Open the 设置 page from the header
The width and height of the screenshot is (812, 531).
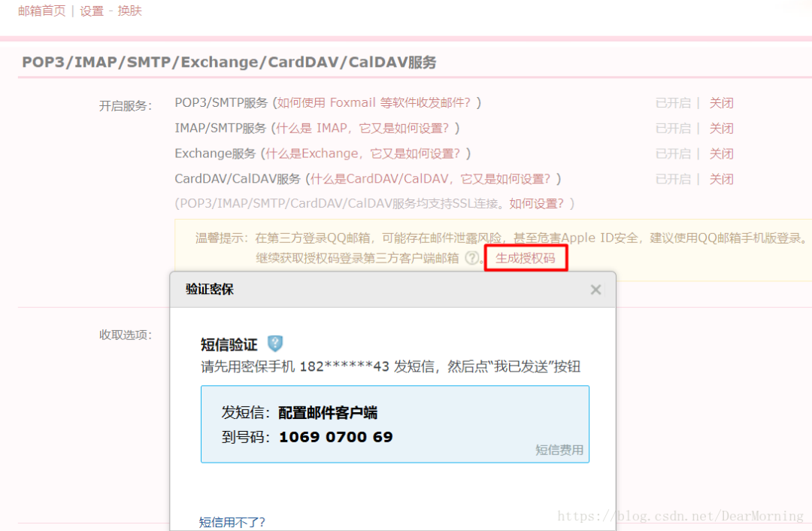(x=92, y=11)
